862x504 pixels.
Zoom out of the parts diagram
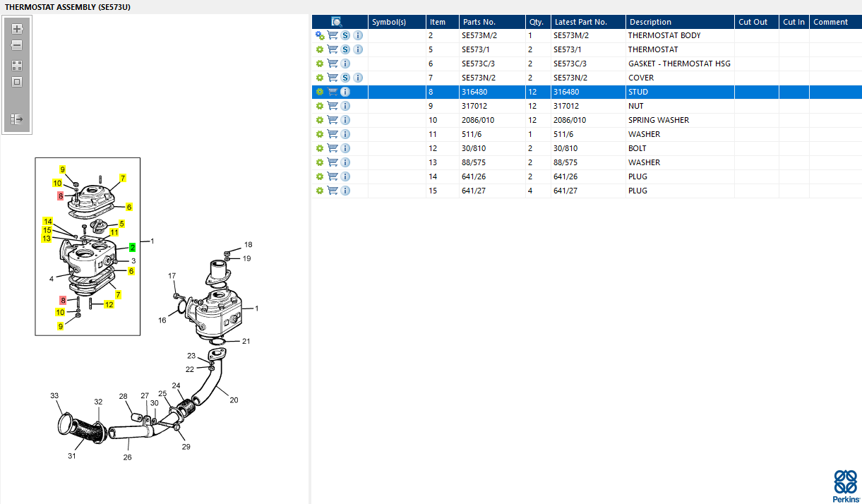17,45
